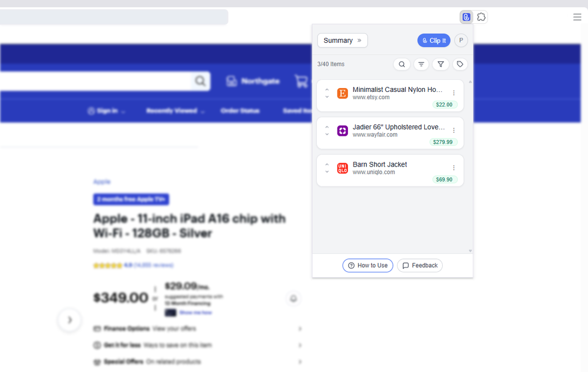Move the Barn Short Jacket down
Screen dimensions: 588x372
[x=327, y=172]
